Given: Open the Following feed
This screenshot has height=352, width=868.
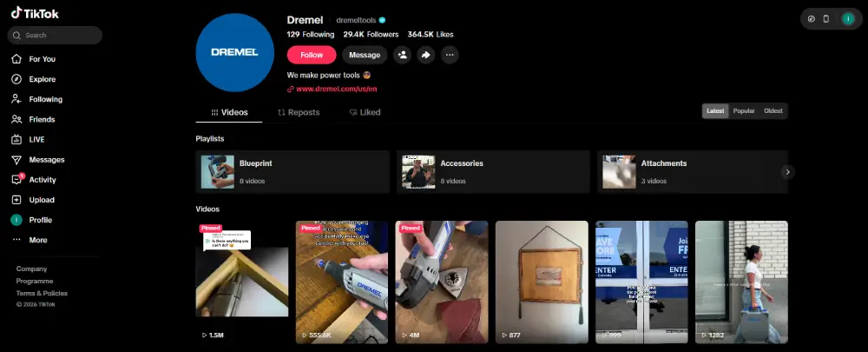Looking at the screenshot, I should 37,99.
